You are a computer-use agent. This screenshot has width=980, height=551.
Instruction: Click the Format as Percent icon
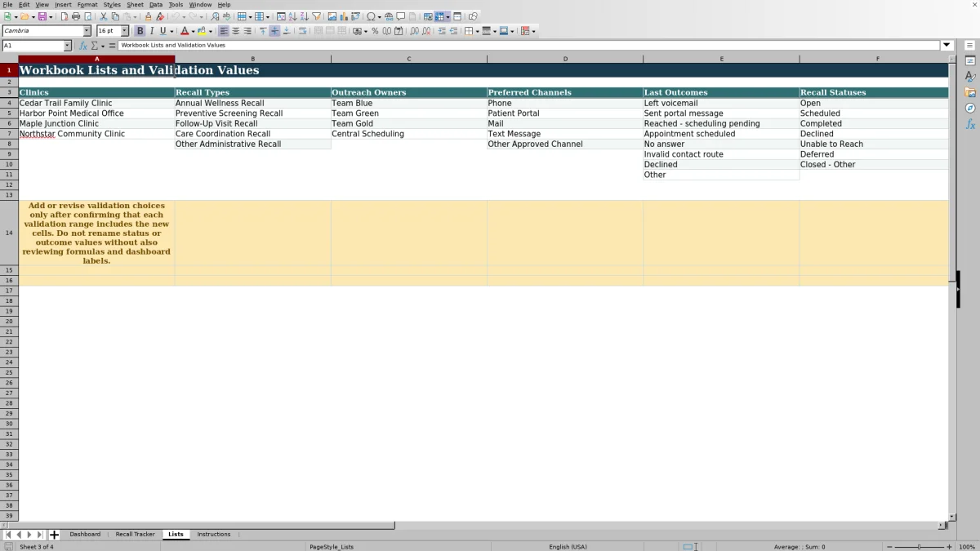[x=375, y=31]
